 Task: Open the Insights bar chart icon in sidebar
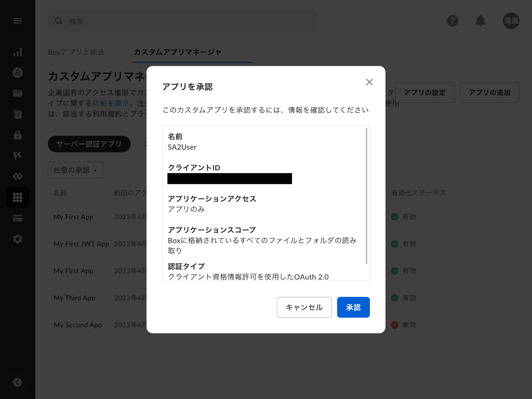pyautogui.click(x=17, y=52)
